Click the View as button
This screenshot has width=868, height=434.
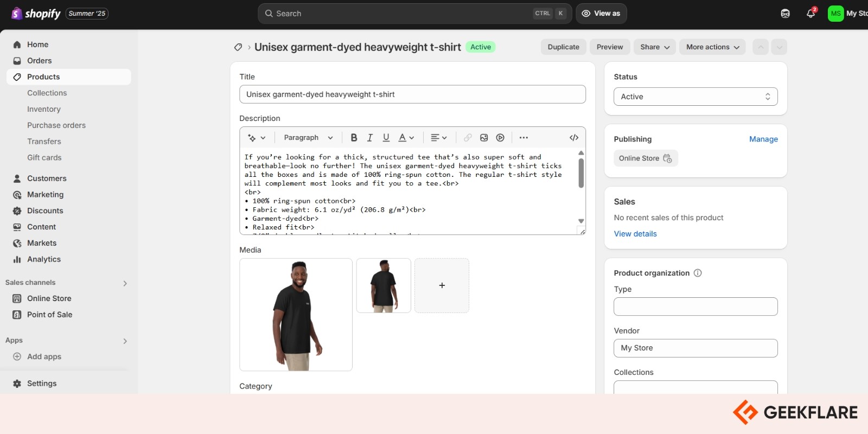[601, 14]
